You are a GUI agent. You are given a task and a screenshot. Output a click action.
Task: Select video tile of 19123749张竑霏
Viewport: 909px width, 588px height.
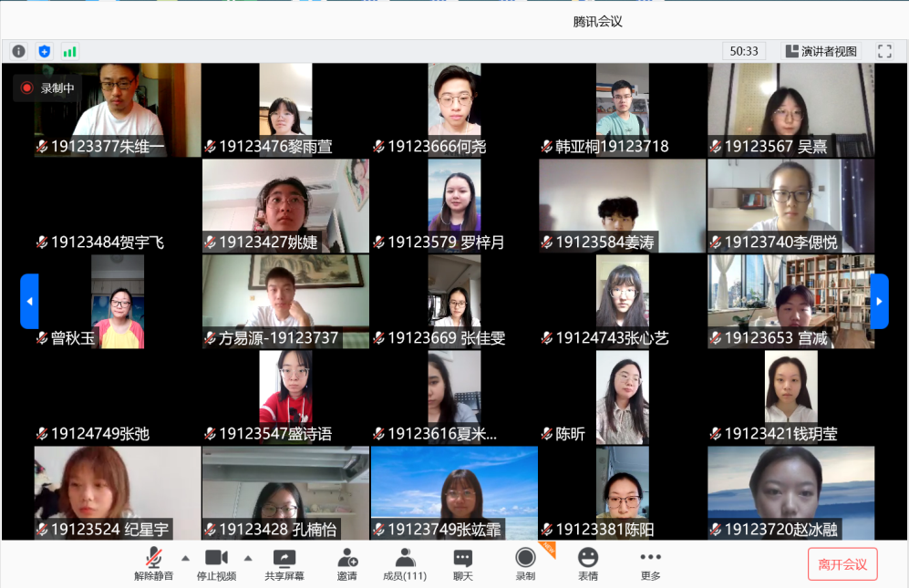(x=454, y=493)
